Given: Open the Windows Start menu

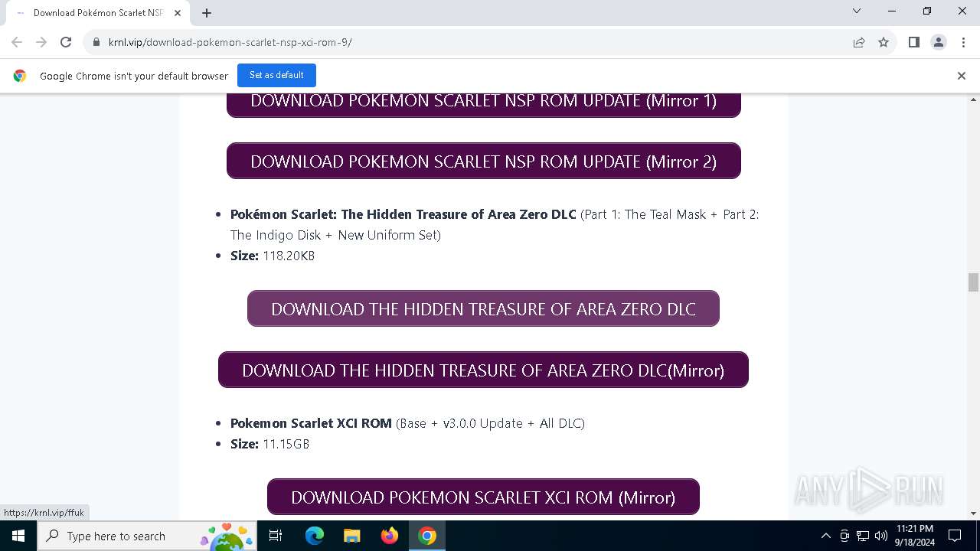Looking at the screenshot, I should 18,536.
